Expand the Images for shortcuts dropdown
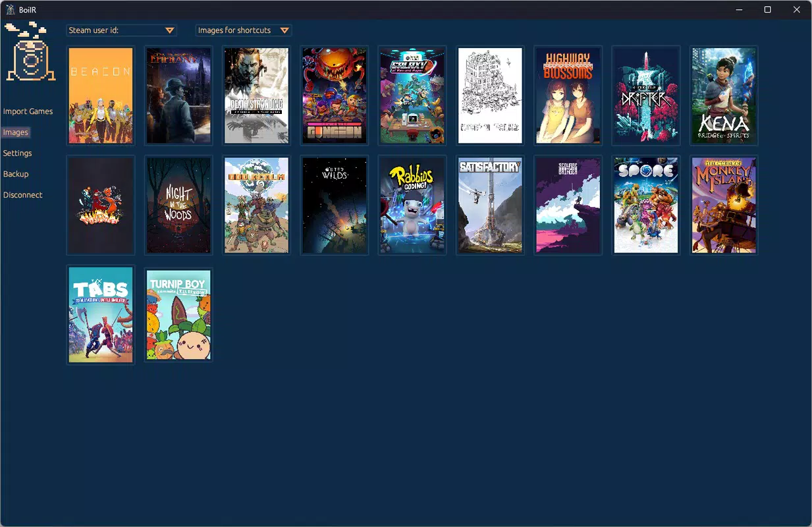The height and width of the screenshot is (527, 812). [x=244, y=30]
